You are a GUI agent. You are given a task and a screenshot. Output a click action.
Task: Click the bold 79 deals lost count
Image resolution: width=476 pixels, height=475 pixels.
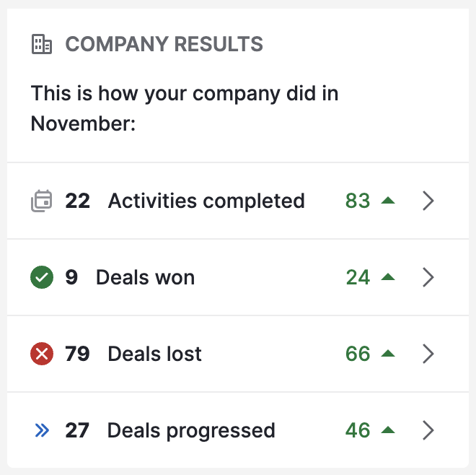coord(77,354)
